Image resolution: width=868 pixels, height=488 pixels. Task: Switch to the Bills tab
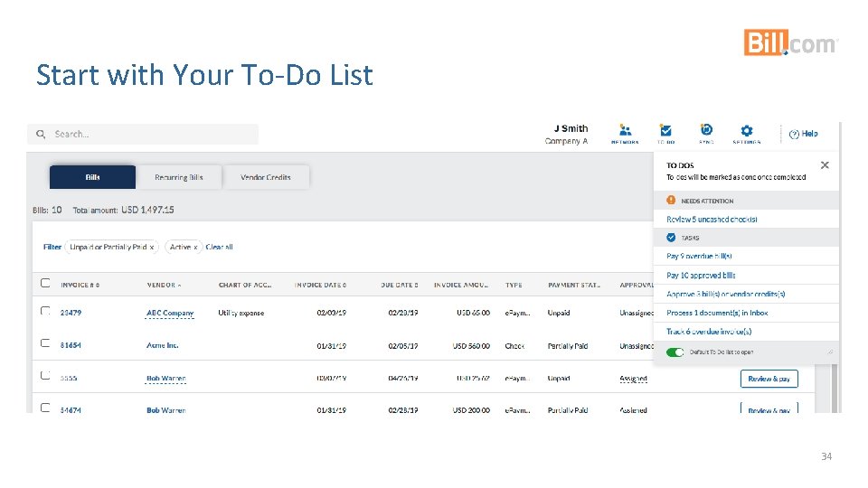point(92,177)
